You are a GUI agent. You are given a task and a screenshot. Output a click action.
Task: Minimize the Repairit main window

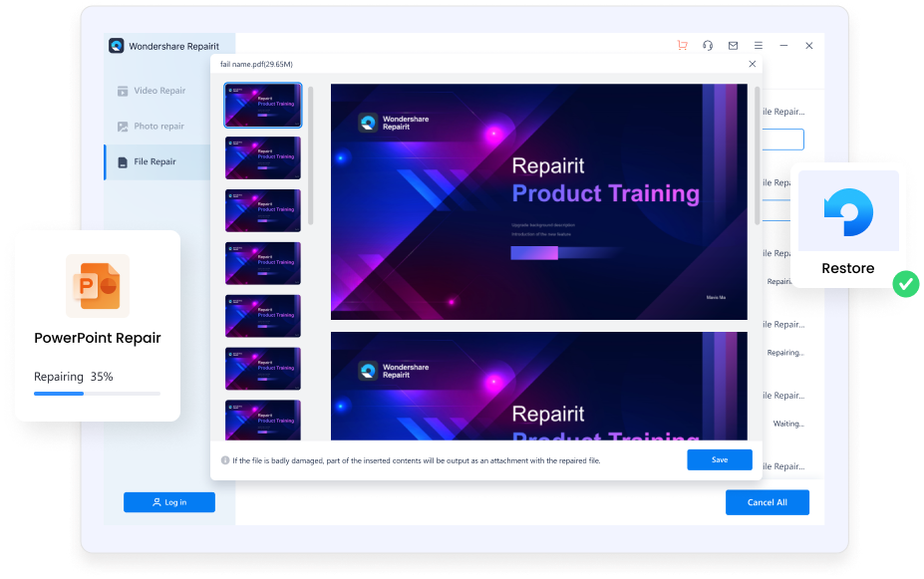click(783, 46)
